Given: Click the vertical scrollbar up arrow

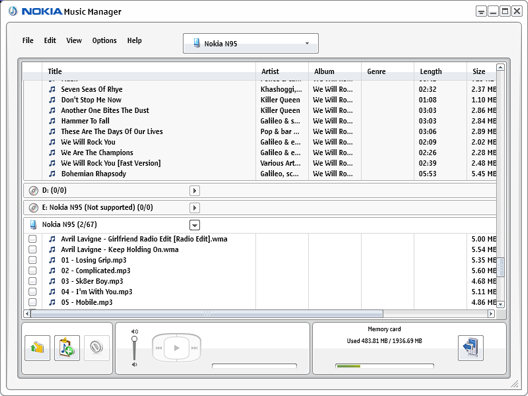Looking at the screenshot, I should (x=500, y=67).
